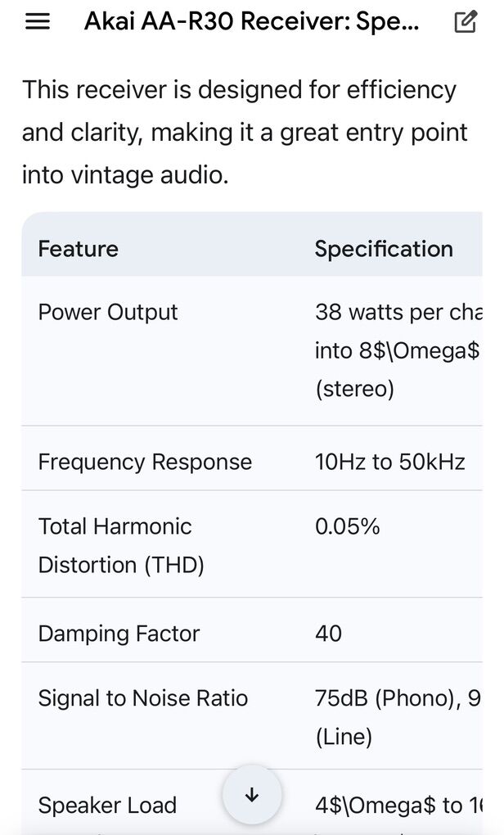The height and width of the screenshot is (835, 504).
Task: Tap the damping factor value 40
Action: pos(329,634)
